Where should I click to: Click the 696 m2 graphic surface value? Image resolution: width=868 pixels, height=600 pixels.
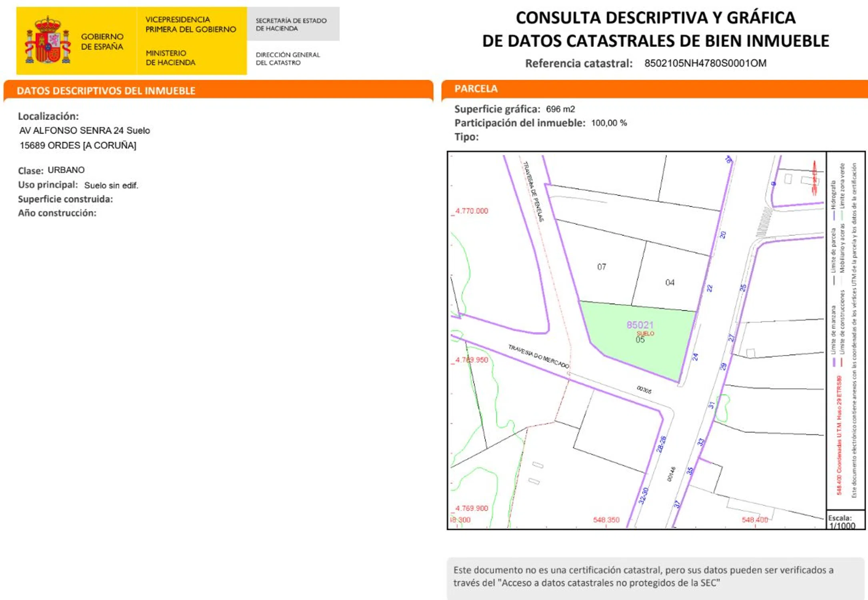click(560, 109)
